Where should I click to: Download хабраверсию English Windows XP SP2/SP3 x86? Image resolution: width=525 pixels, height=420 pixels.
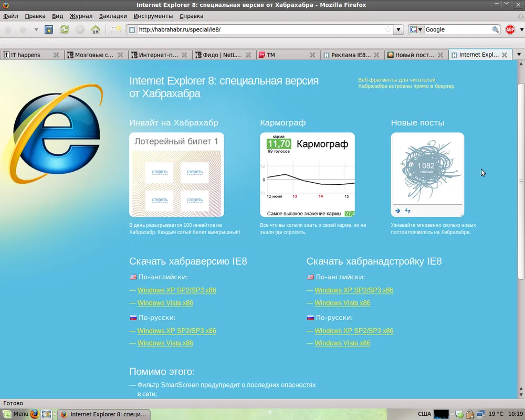177,290
